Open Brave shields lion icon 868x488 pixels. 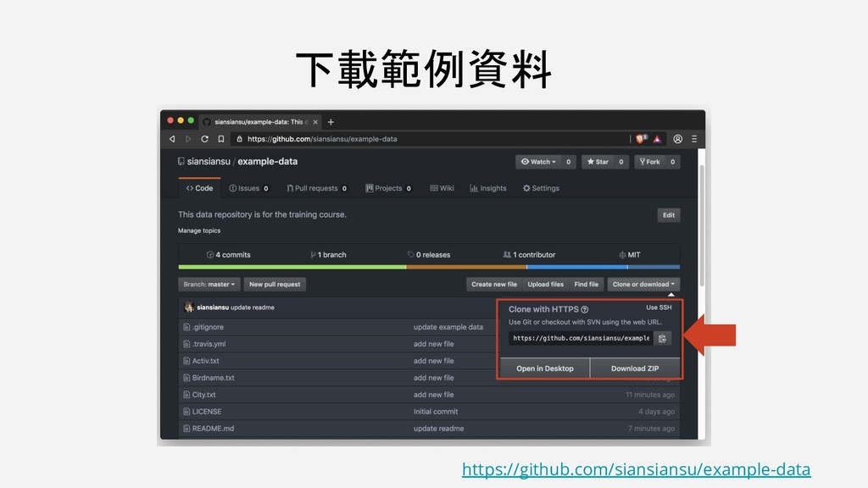click(641, 139)
